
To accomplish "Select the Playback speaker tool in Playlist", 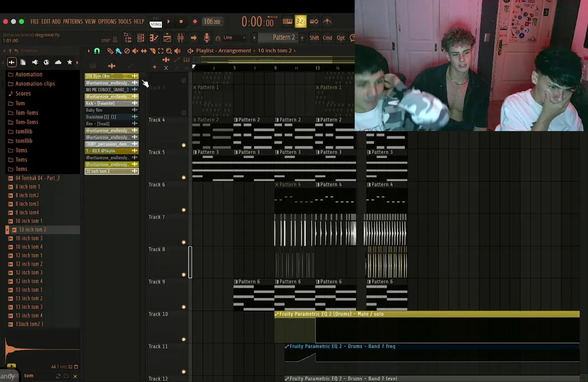I will 178,50.
